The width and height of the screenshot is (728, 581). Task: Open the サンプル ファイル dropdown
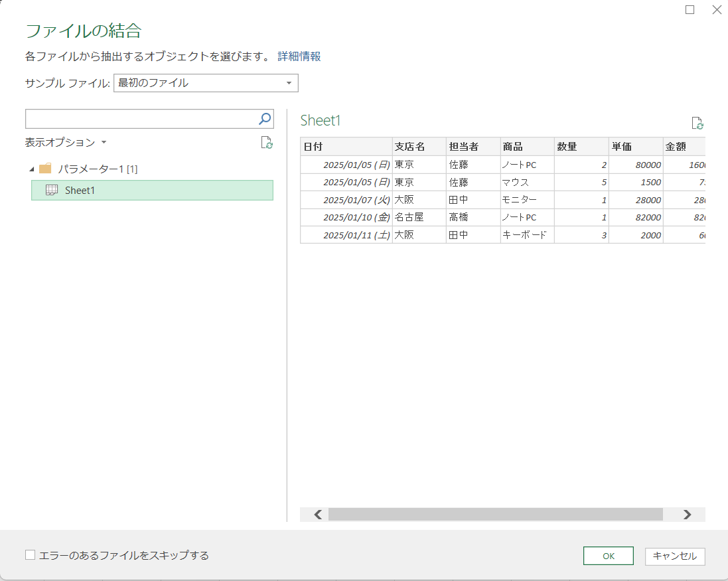coord(289,83)
